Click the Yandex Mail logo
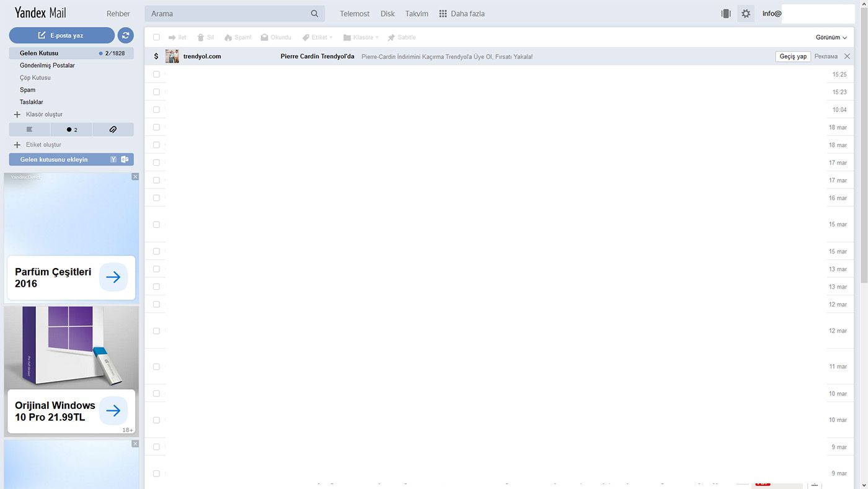This screenshot has width=868, height=489. point(40,13)
